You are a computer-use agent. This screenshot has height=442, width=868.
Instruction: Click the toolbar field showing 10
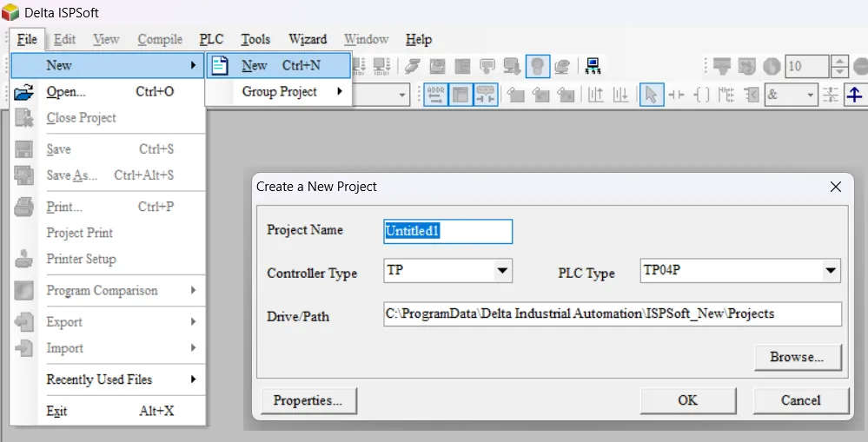pyautogui.click(x=807, y=66)
